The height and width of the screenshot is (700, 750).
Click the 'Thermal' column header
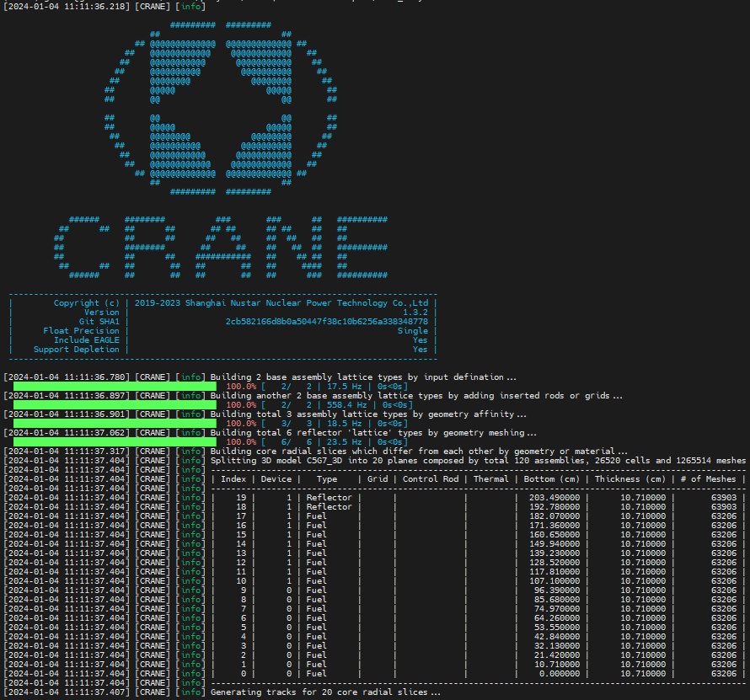coord(491,479)
